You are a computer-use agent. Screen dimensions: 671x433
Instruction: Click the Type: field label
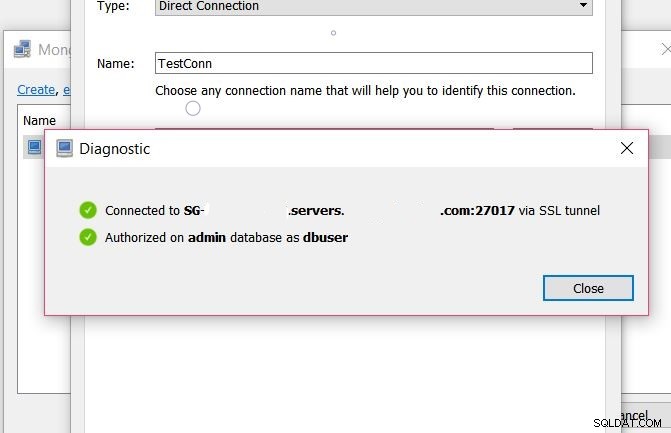click(113, 6)
